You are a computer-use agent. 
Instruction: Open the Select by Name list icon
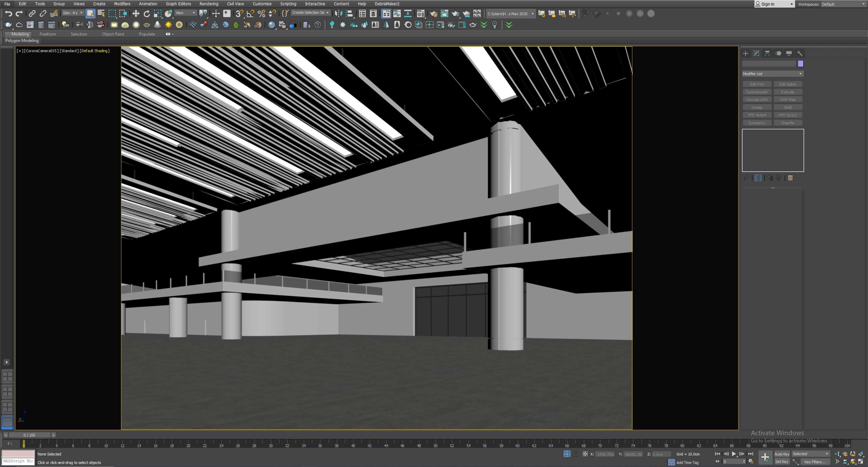click(x=101, y=14)
